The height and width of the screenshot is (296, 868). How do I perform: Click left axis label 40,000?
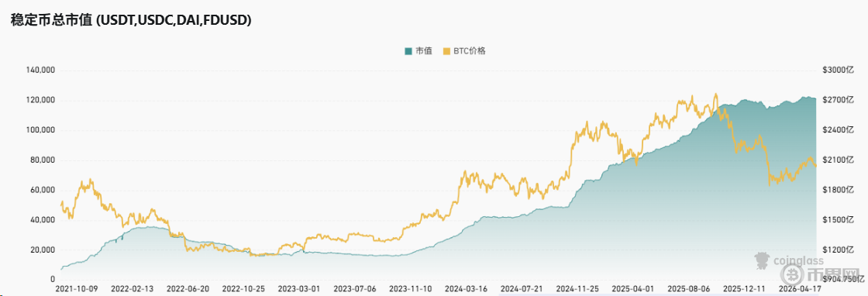click(43, 219)
